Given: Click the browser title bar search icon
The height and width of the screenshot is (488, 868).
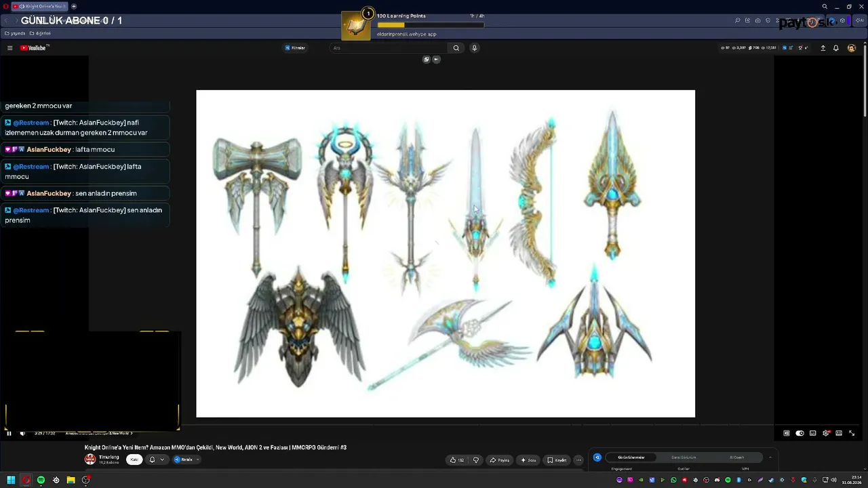Looking at the screenshot, I should (825, 7).
